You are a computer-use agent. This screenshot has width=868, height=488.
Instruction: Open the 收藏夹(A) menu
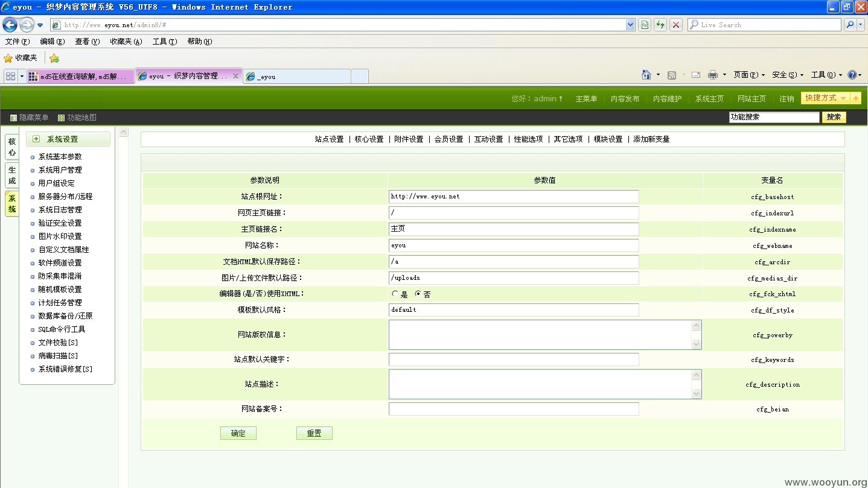click(x=126, y=42)
